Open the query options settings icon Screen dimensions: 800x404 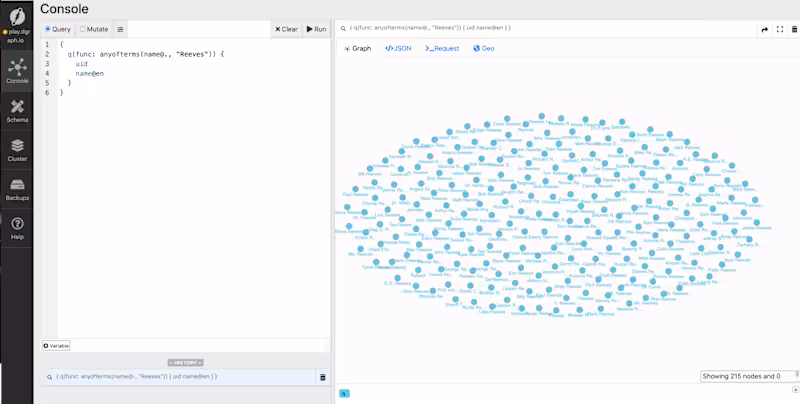pos(120,30)
